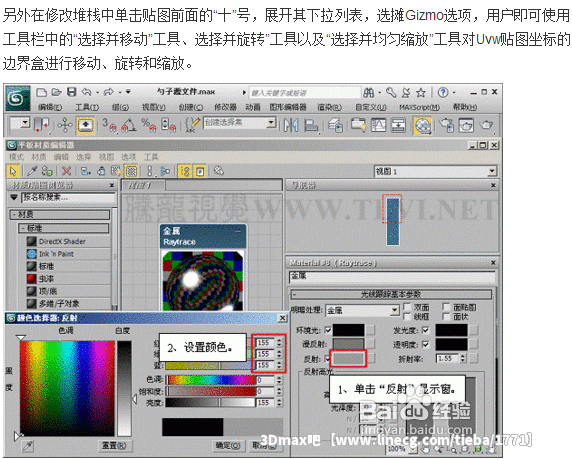Open the 明暗处理 金属 dropdown
This screenshot has width=572, height=459.
pos(394,310)
